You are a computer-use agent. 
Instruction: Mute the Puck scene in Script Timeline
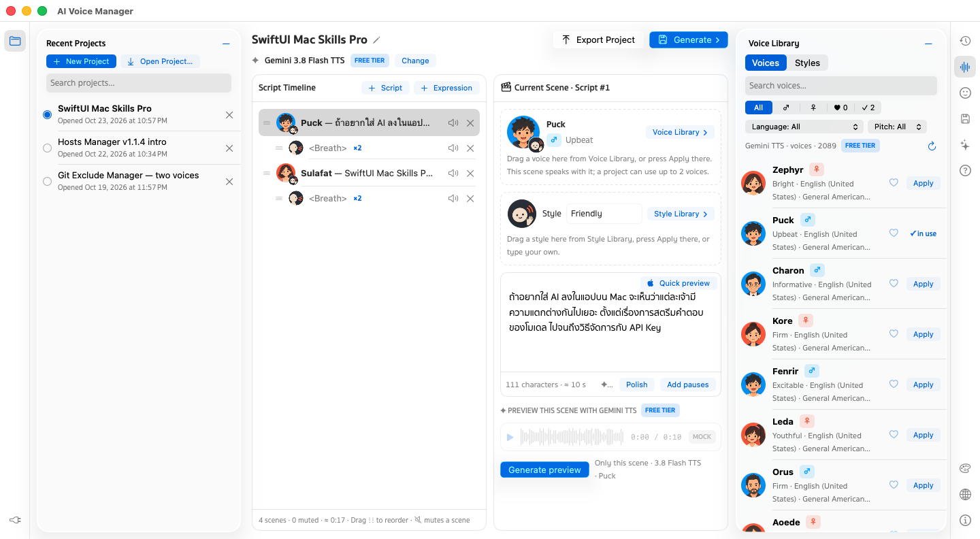click(x=453, y=123)
